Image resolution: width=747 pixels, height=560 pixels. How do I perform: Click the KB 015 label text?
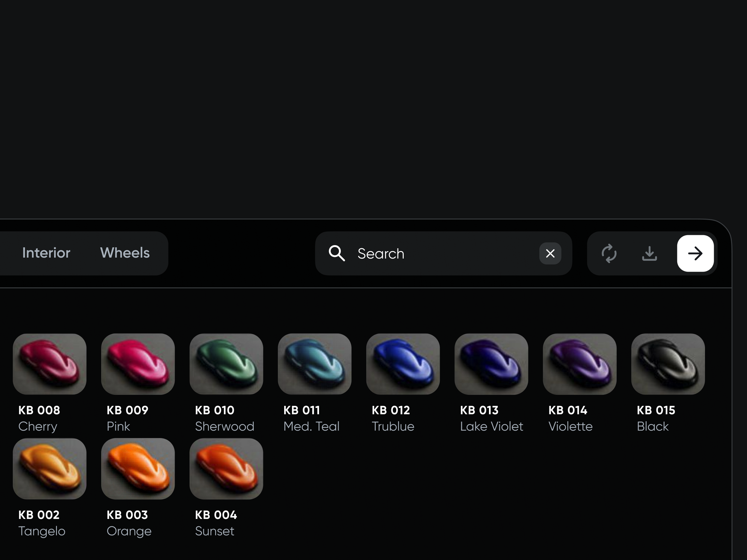pos(656,410)
